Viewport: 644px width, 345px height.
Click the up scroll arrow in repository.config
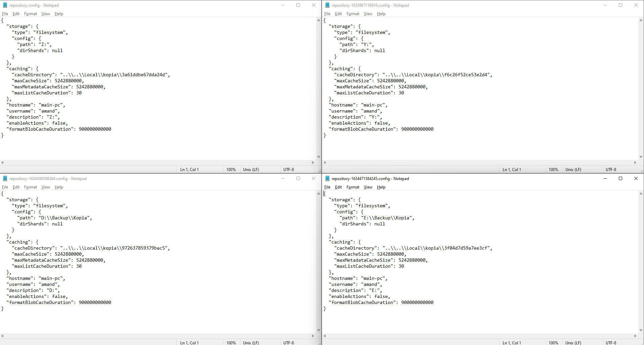click(x=318, y=20)
